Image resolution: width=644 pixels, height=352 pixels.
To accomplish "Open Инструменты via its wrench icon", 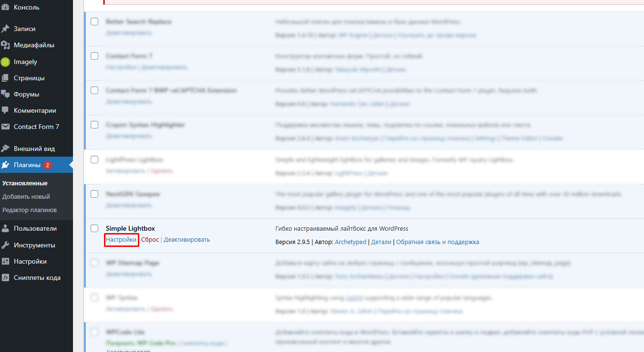I will (x=6, y=245).
